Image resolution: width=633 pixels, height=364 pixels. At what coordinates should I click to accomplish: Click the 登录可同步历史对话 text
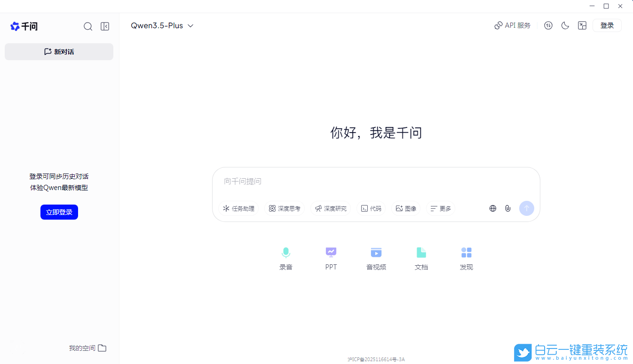pyautogui.click(x=59, y=176)
